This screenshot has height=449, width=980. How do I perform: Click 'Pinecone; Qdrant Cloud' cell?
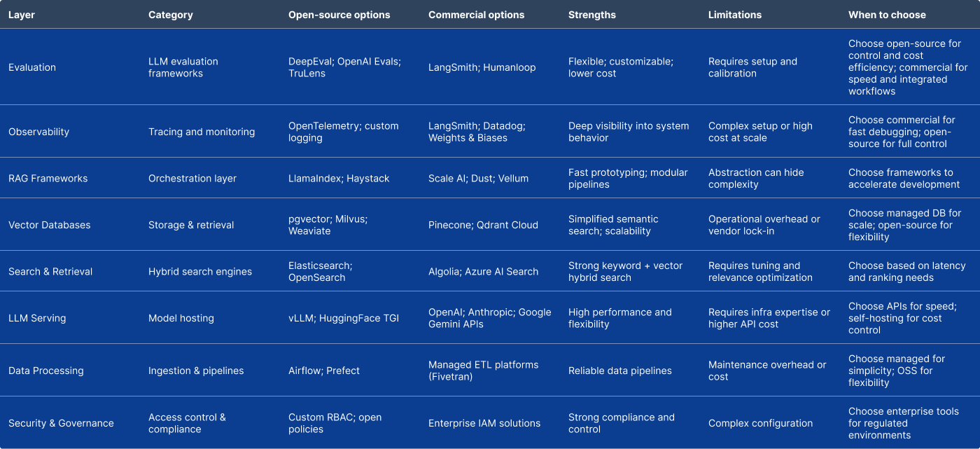483,225
